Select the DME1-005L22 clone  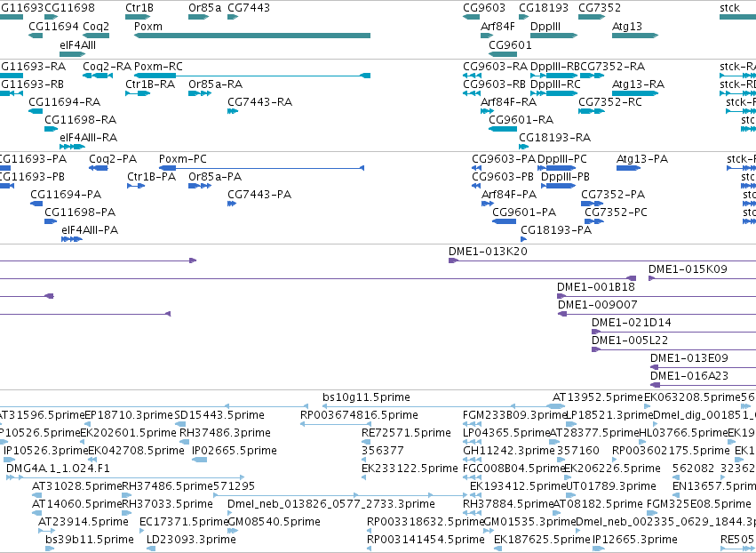[674, 349]
